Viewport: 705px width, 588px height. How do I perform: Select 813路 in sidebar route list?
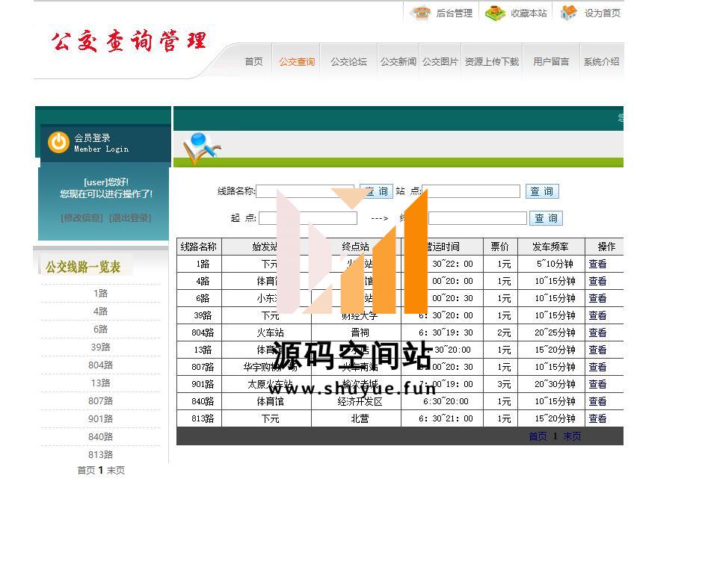point(101,455)
